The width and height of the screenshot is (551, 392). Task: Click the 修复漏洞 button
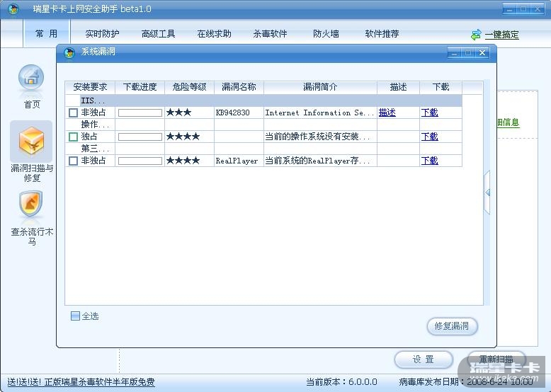pyautogui.click(x=452, y=326)
